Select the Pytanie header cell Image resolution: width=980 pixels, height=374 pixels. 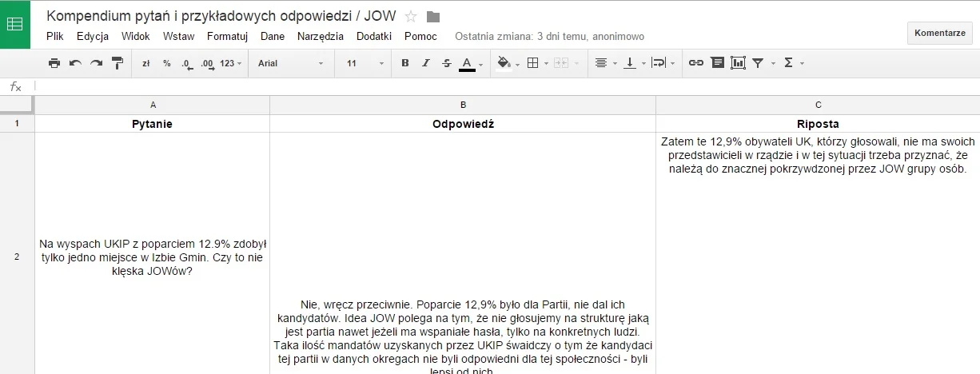point(153,124)
